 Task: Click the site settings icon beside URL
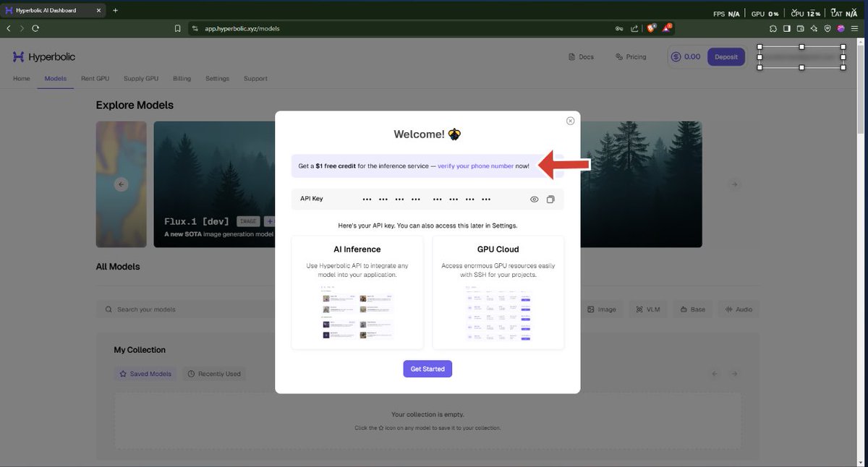(x=195, y=29)
